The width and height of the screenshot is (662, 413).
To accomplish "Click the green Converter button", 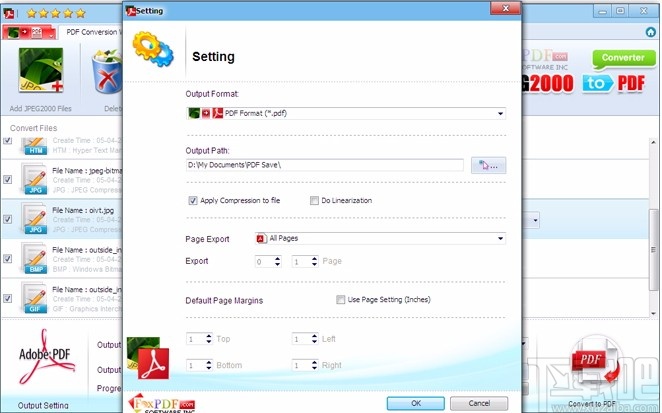I will tap(624, 58).
